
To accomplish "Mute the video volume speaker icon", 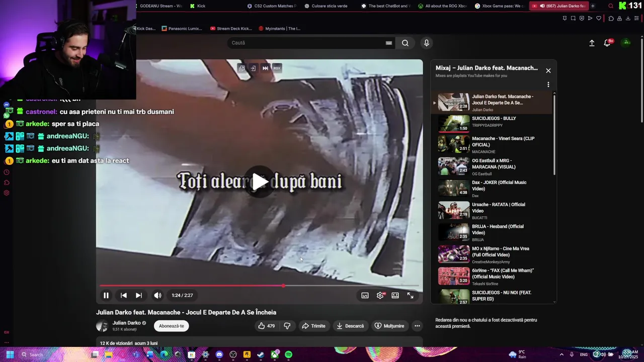I will (x=157, y=296).
